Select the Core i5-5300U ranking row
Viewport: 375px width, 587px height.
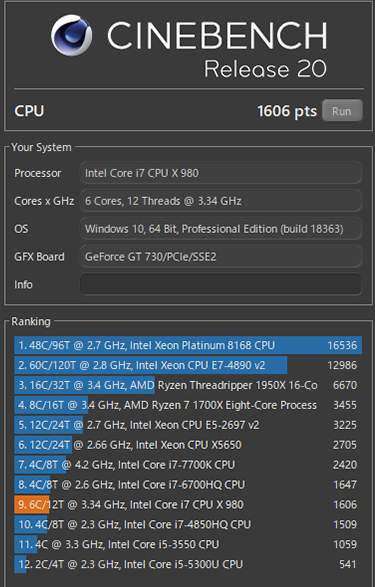point(188,564)
